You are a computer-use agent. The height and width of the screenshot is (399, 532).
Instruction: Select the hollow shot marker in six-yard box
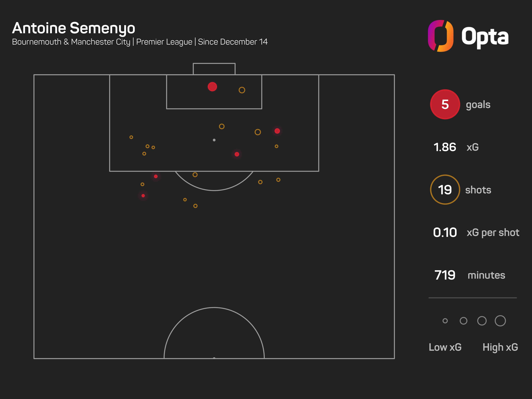tap(242, 90)
